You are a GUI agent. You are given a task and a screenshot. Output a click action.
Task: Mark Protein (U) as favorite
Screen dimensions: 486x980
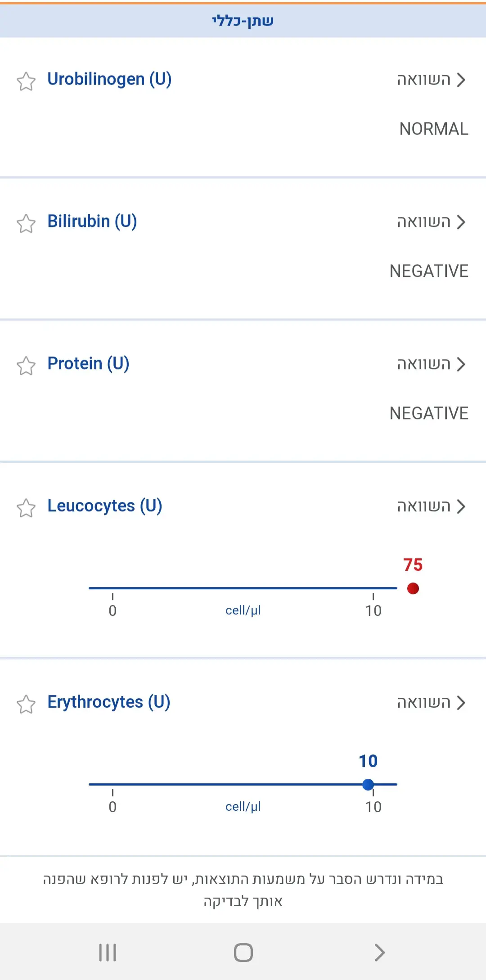point(26,366)
